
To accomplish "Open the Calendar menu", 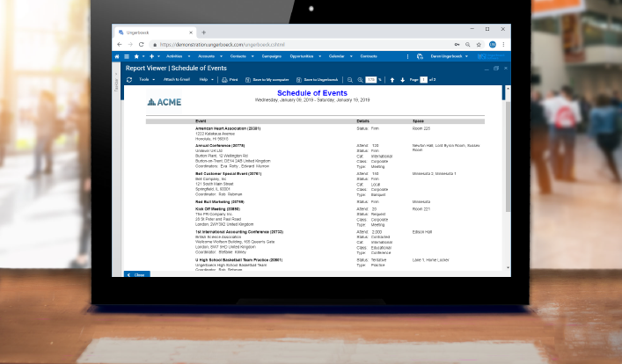I will [336, 56].
